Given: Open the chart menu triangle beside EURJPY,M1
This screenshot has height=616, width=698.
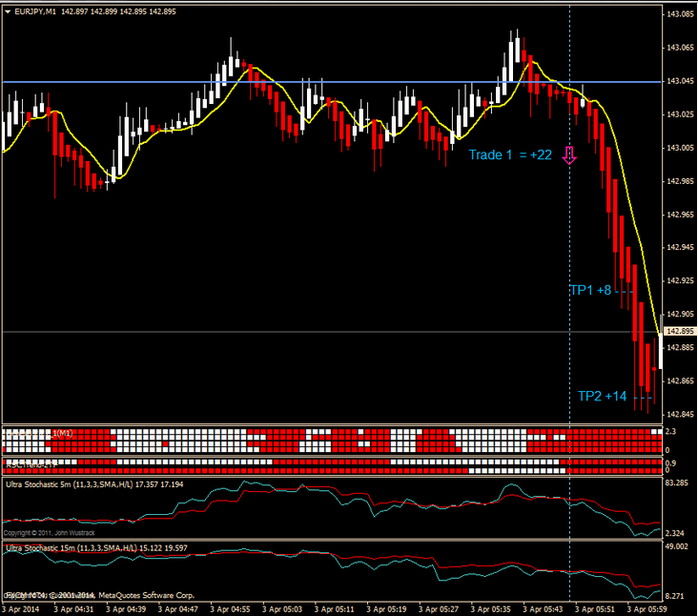Looking at the screenshot, I should [8, 11].
